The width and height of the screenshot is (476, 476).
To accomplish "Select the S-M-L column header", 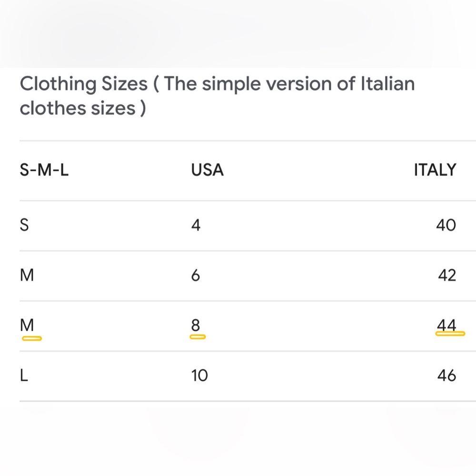I will click(x=44, y=170).
